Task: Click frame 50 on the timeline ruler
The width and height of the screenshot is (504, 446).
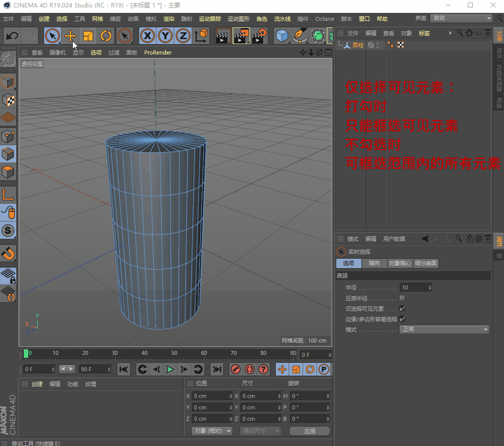Action: pos(174,354)
